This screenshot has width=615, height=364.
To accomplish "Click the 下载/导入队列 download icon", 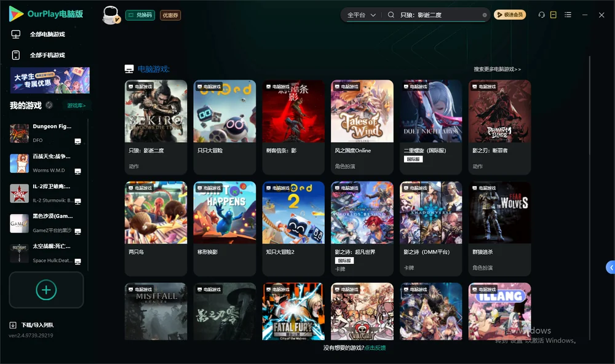I will coord(13,325).
